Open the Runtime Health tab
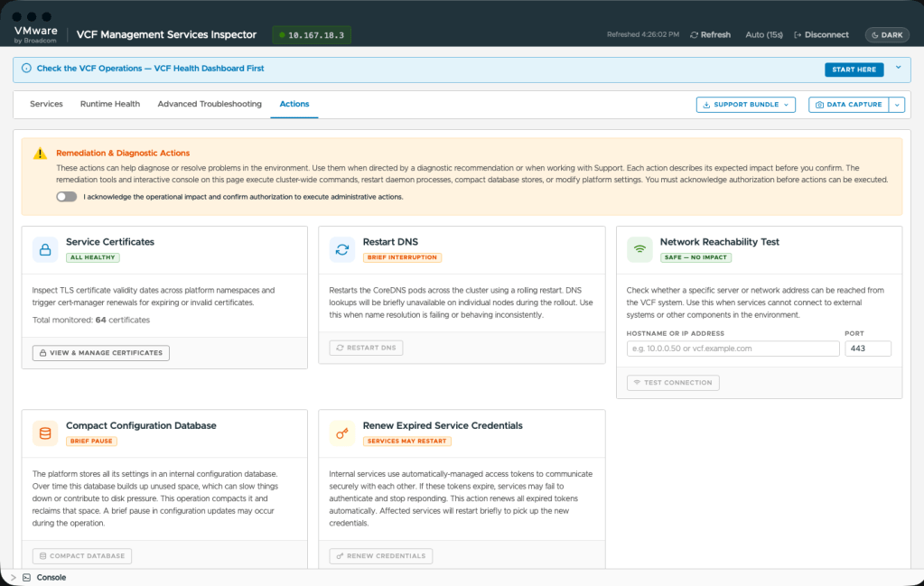This screenshot has width=924, height=586. point(110,104)
